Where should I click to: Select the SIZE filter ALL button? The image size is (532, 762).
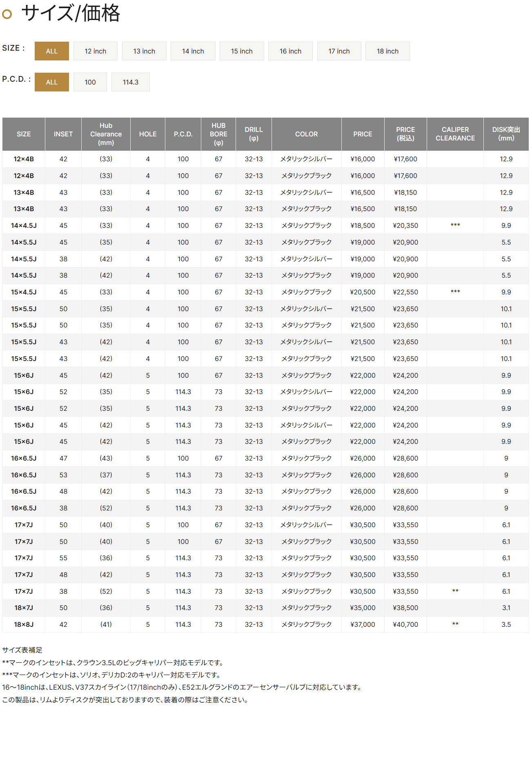[x=51, y=51]
